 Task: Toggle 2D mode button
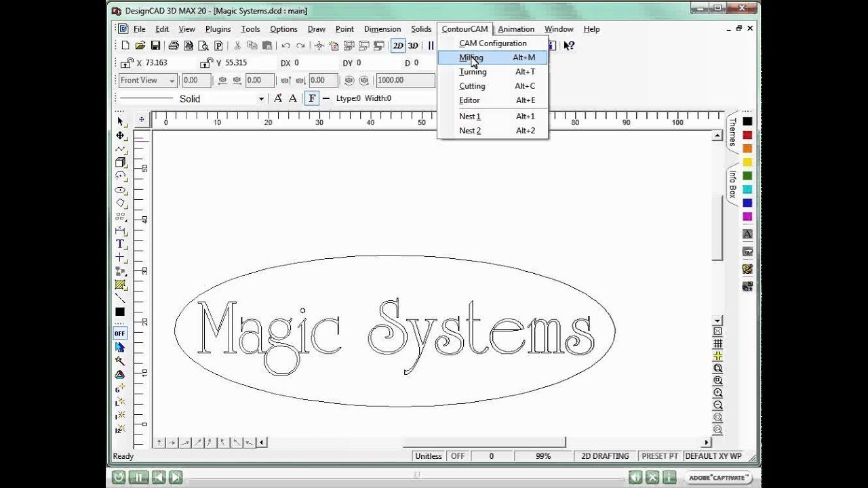[398, 45]
